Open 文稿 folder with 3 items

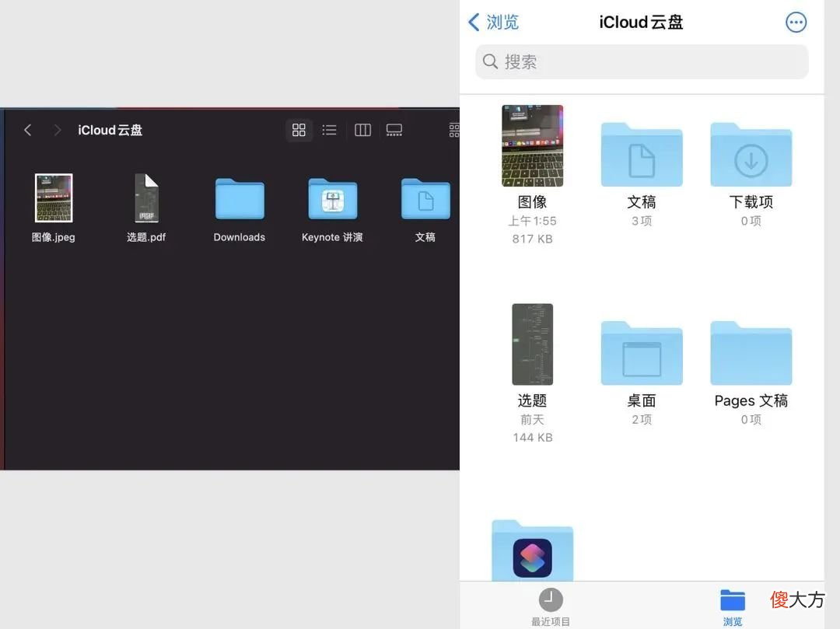pyautogui.click(x=642, y=156)
